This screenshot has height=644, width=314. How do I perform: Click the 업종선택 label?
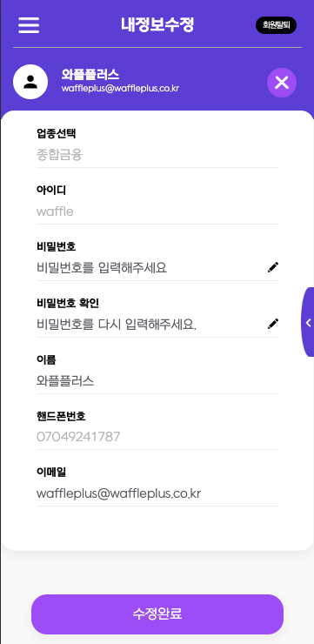[57, 133]
